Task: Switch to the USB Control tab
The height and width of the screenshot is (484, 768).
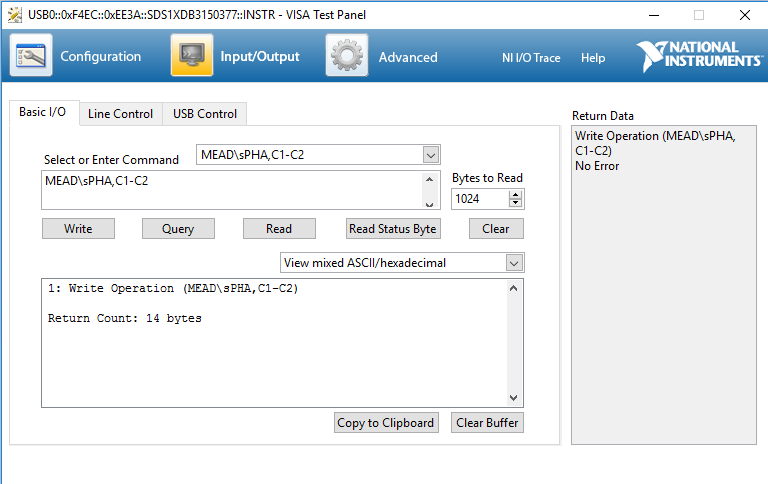Action: [205, 114]
